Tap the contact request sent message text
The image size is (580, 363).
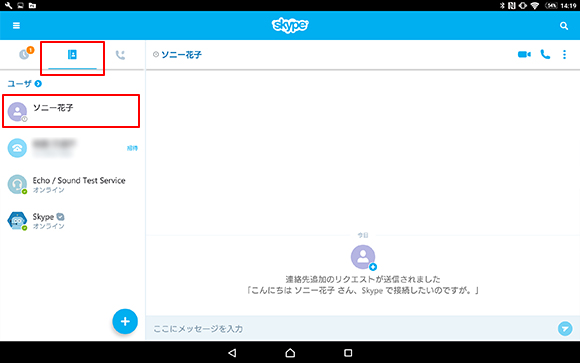tap(363, 285)
